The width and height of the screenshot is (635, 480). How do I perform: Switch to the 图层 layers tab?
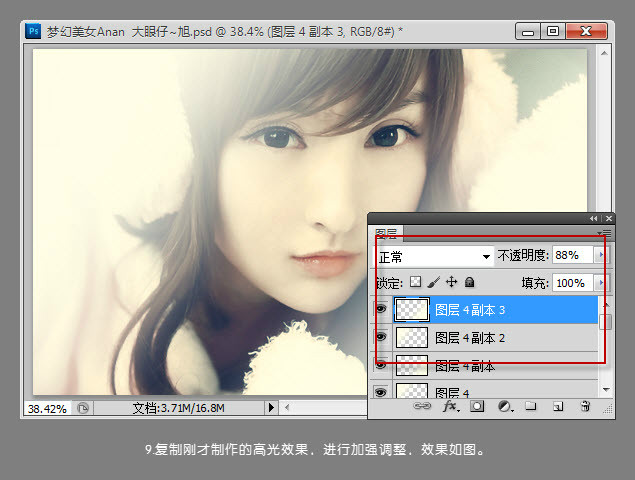pyautogui.click(x=387, y=234)
